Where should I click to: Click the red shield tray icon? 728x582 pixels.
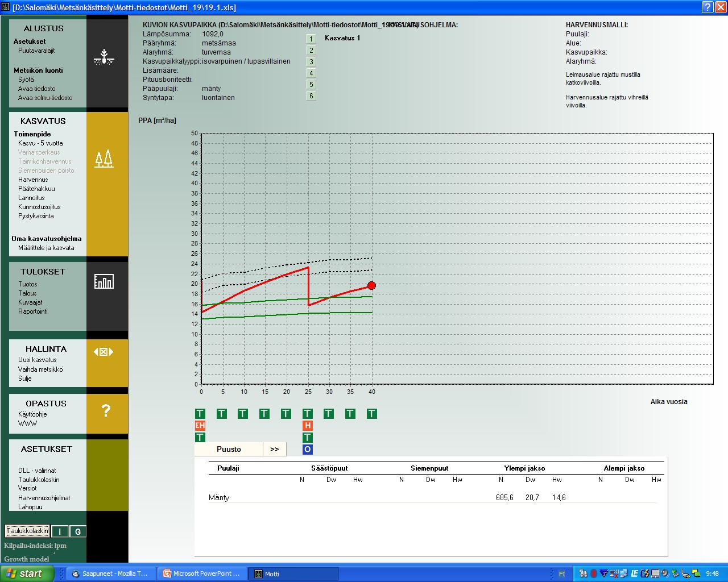pos(594,573)
